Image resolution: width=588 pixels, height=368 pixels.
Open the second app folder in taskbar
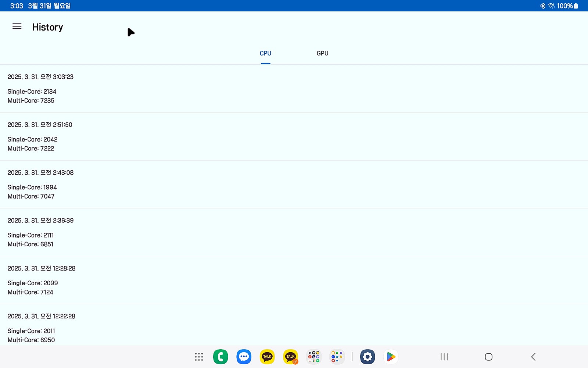coord(337,357)
